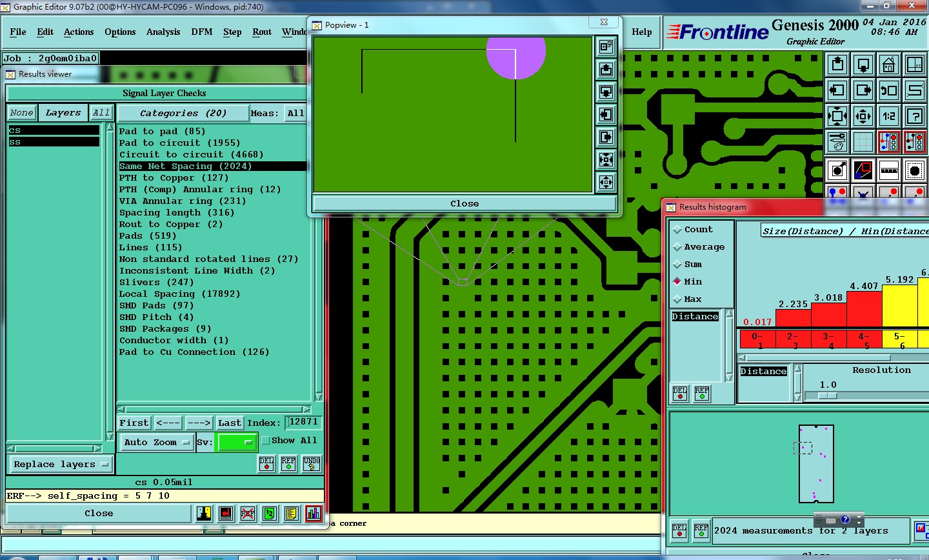
Task: Click the UNDO icon in Results viewer
Action: click(312, 464)
